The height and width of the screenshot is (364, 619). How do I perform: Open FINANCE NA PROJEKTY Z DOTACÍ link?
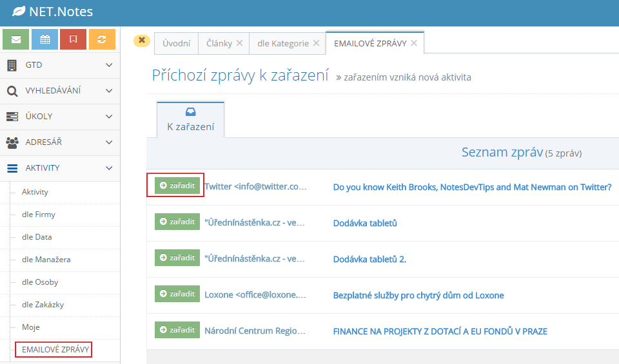[440, 331]
